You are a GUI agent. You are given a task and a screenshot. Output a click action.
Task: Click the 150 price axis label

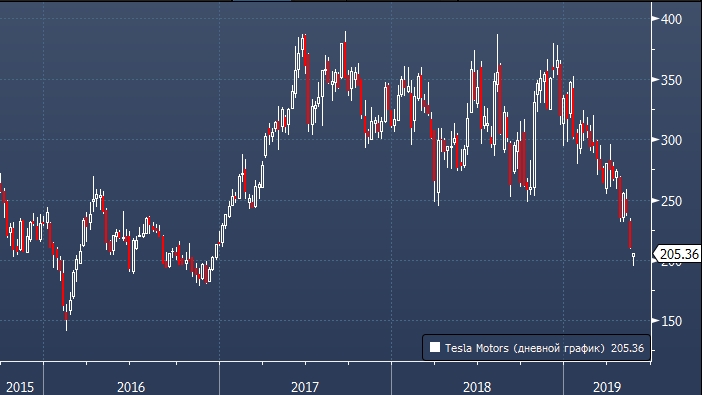coord(672,322)
